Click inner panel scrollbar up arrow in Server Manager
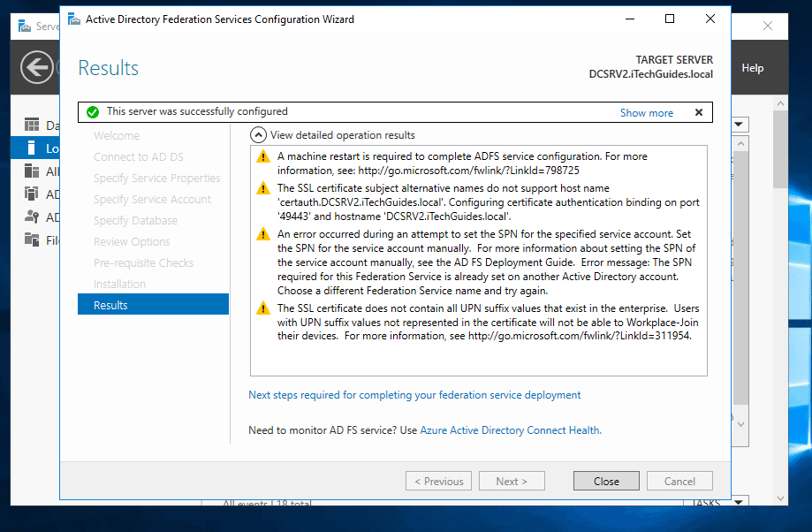The width and height of the screenshot is (812, 532). 741,143
